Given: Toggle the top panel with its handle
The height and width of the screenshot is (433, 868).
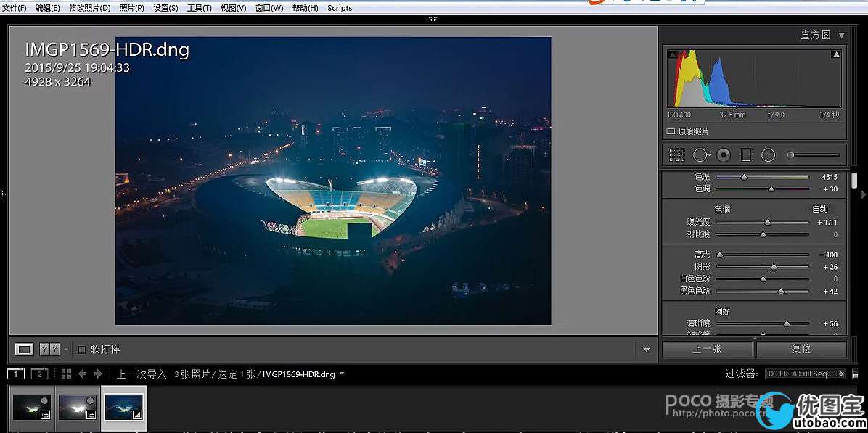Looking at the screenshot, I should [x=433, y=20].
